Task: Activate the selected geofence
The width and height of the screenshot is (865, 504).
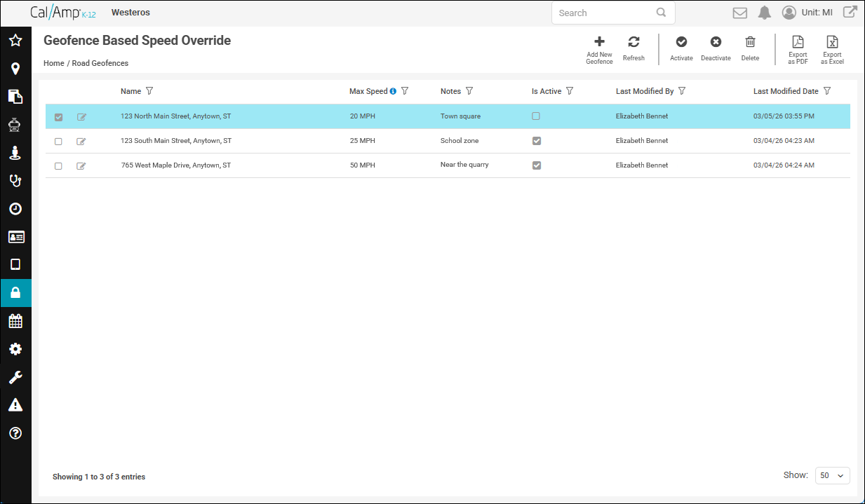Action: tap(681, 49)
